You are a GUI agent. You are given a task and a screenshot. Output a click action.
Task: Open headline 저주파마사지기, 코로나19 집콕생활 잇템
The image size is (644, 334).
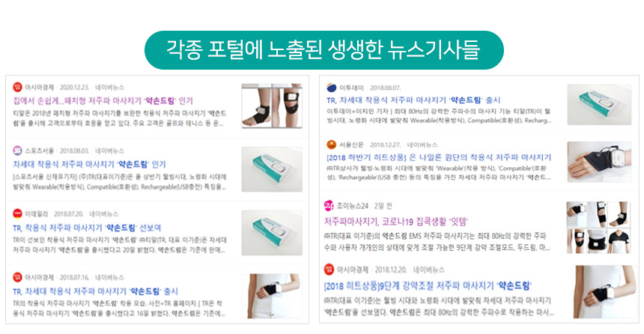coord(396,222)
